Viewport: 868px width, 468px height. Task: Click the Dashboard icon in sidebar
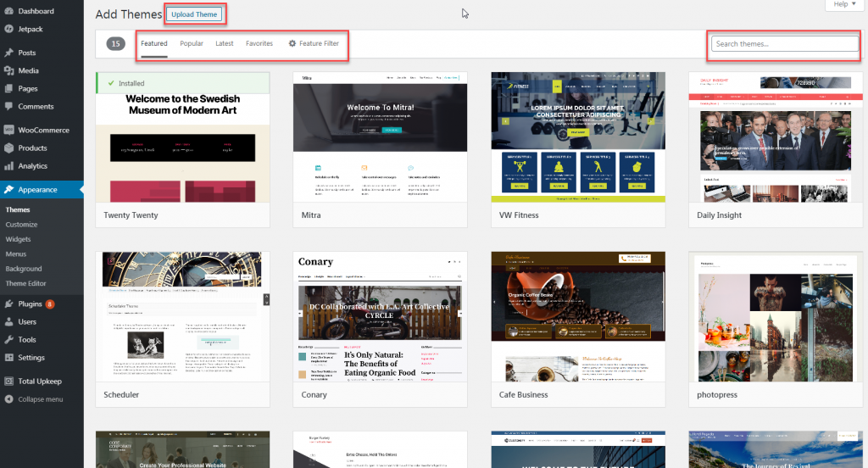click(x=8, y=11)
